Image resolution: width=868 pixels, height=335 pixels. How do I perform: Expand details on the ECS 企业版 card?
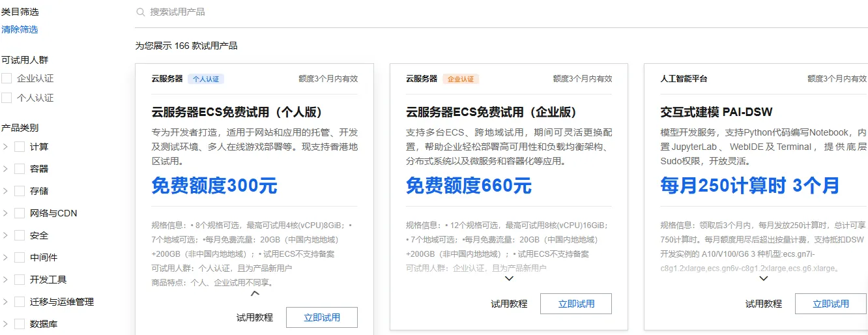(x=509, y=278)
